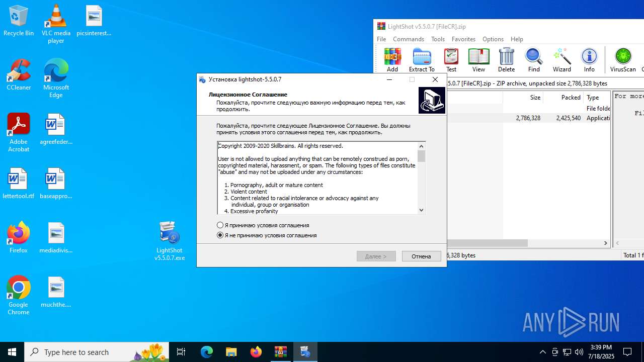644x362 pixels.
Task: Select CCleaner desktop shortcut
Action: (x=19, y=75)
